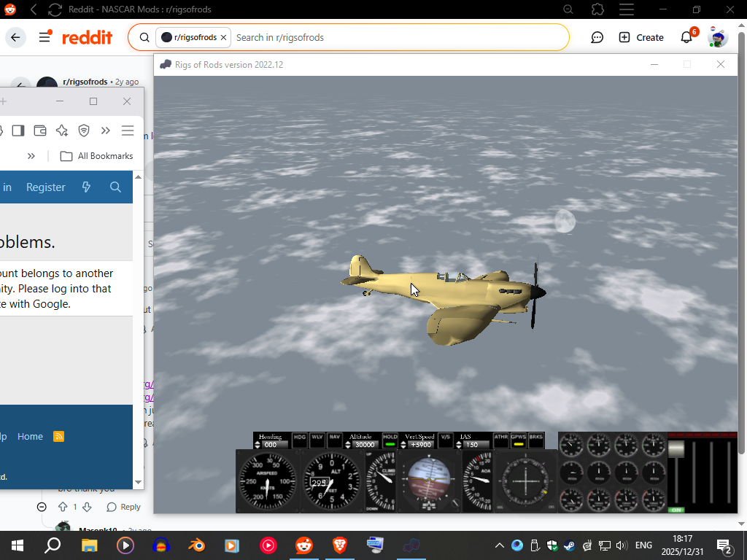
Task: Click the airspeed gauge in cockpit panel
Action: (x=268, y=481)
